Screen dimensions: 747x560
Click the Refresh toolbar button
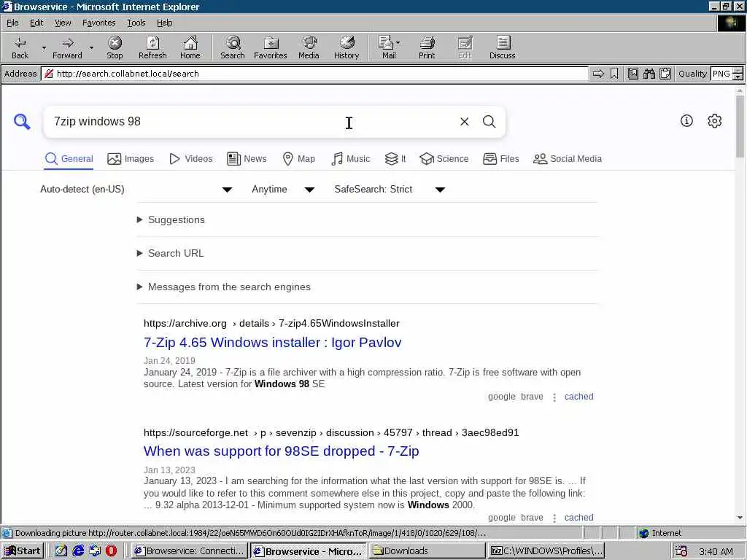tap(152, 47)
